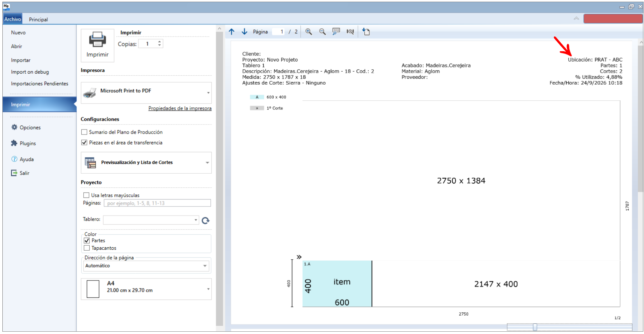The width and height of the screenshot is (644, 334).
Task: Switch to the Principal tab
Action: click(38, 19)
